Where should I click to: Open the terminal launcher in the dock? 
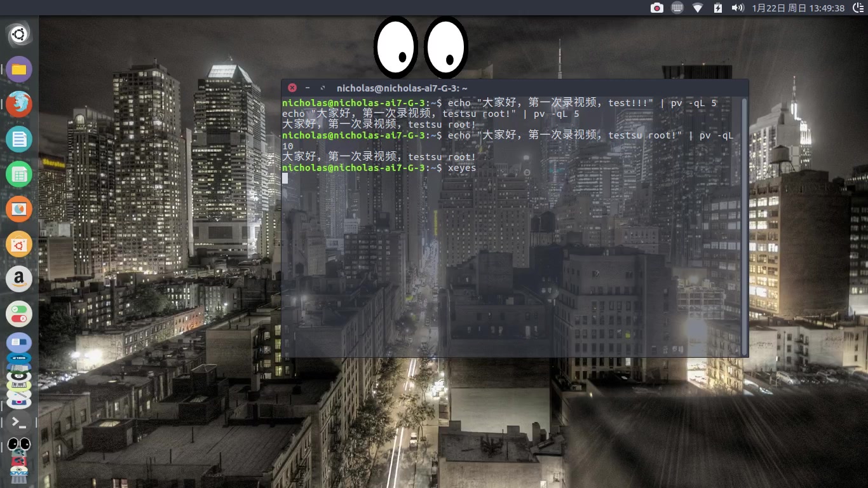(x=18, y=422)
